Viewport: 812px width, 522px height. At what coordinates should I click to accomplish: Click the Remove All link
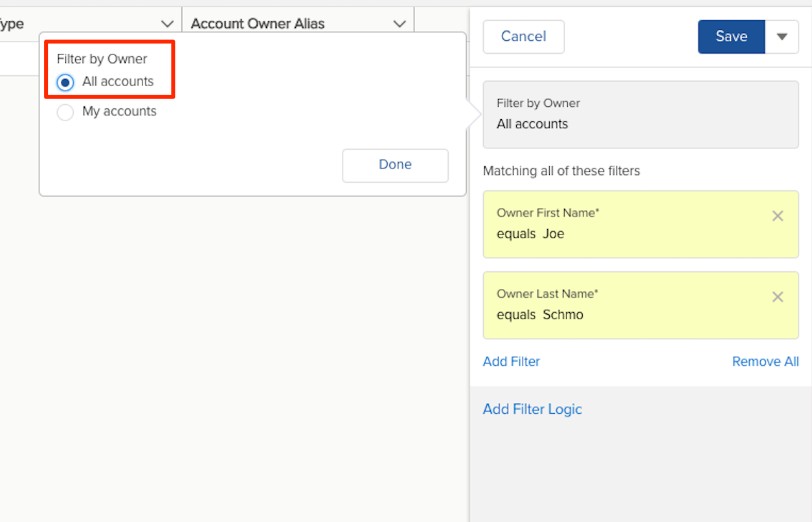(x=765, y=361)
